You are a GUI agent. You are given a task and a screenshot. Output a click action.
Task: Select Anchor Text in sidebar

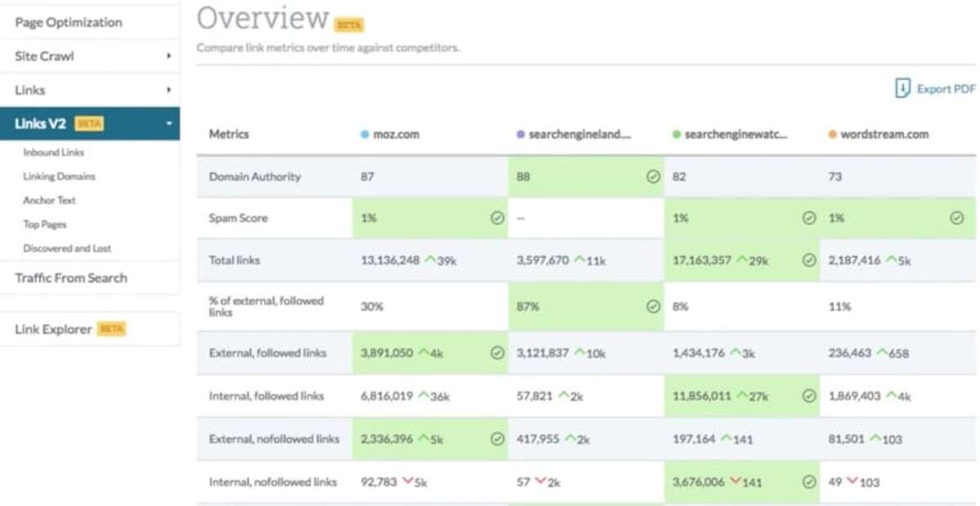coord(49,200)
